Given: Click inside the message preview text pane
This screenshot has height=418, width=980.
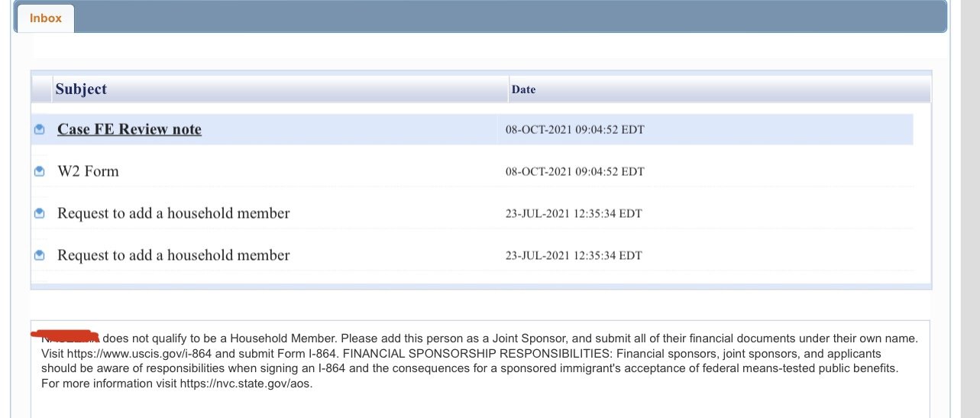Looking at the screenshot, I should 480,368.
